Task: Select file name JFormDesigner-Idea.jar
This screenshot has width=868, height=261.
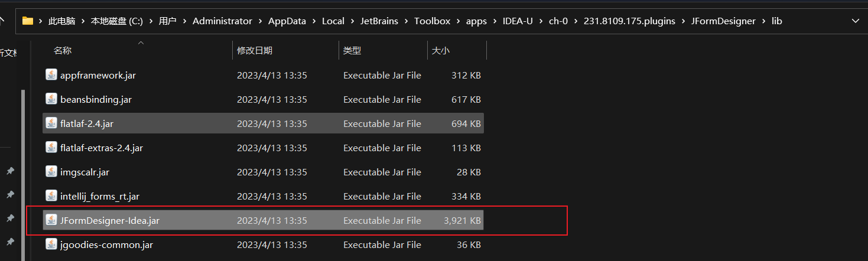Action: 110,221
